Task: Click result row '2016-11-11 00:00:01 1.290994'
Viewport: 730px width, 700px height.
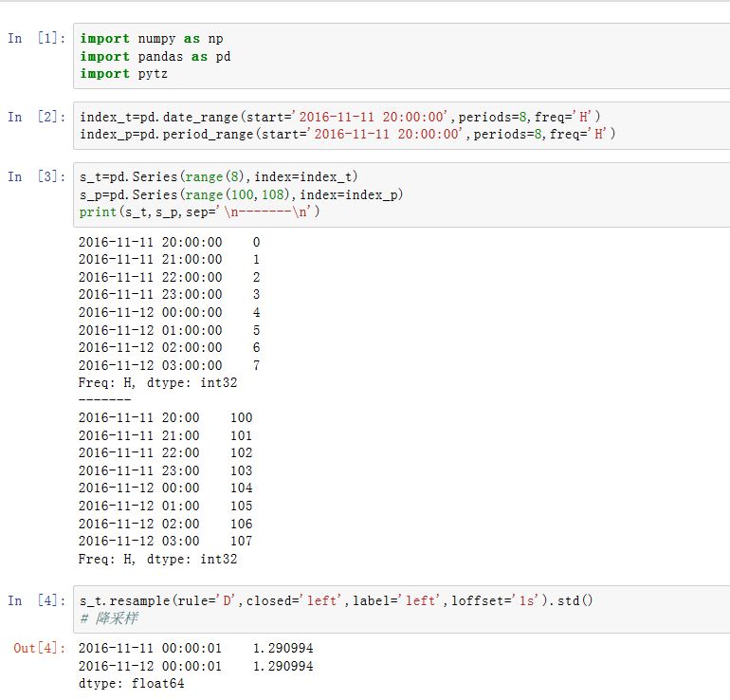Action: (x=195, y=648)
